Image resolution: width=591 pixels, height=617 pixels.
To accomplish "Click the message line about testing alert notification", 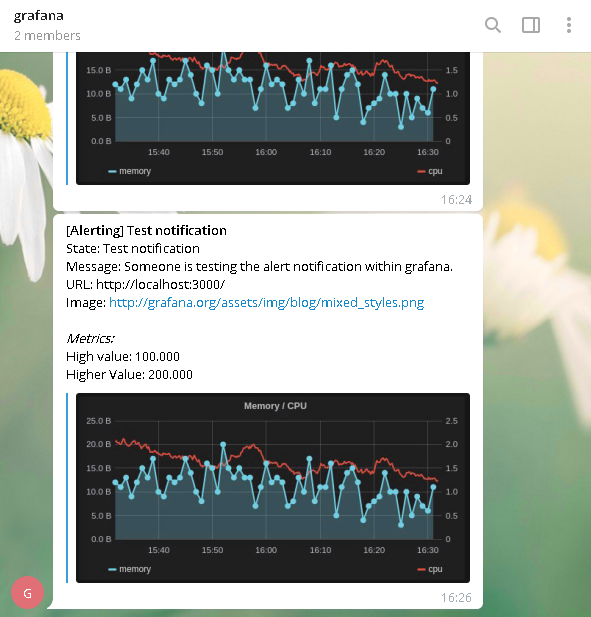I will 259,267.
